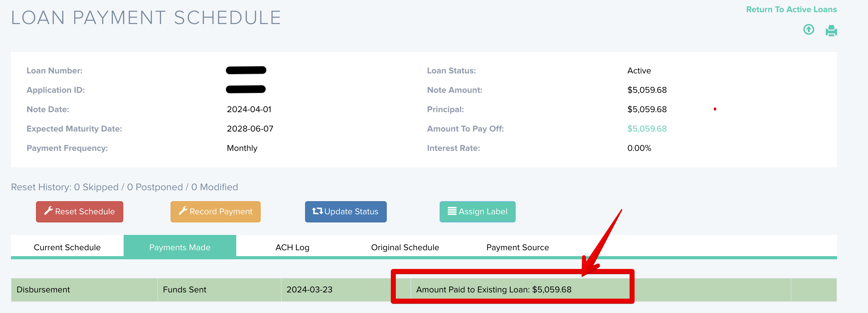Click the arrows icon on Update Status
This screenshot has width=868, height=313.
(x=317, y=211)
